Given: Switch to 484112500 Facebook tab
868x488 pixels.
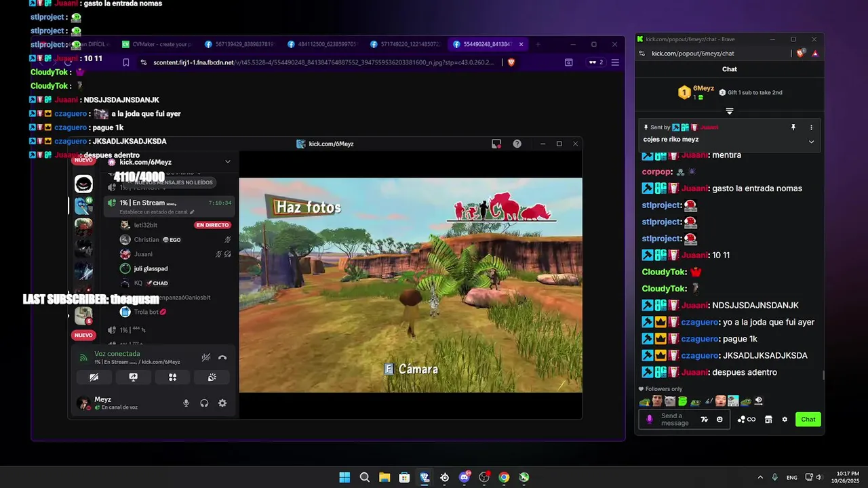Looking at the screenshot, I should pyautogui.click(x=321, y=44).
